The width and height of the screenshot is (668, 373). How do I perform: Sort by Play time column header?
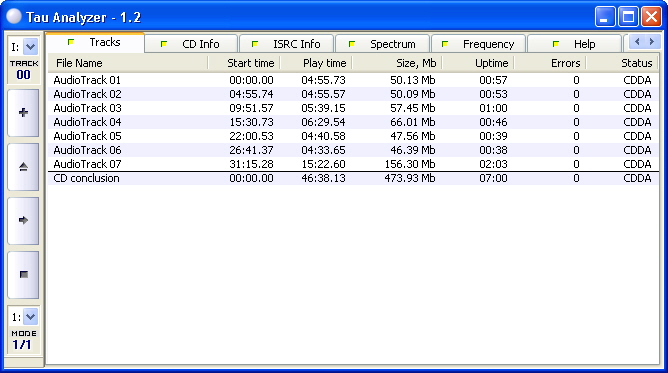coord(316,63)
